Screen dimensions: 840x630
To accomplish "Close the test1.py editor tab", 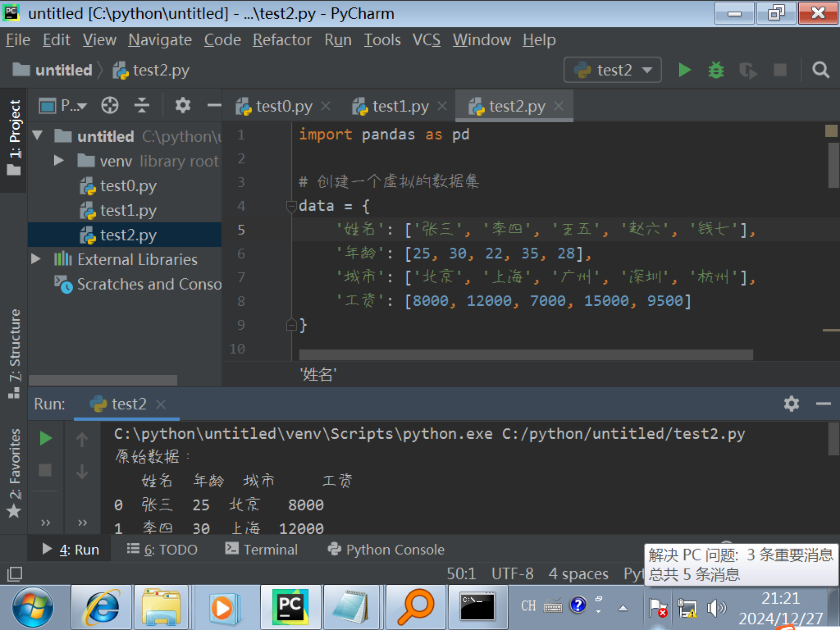I will (x=442, y=106).
